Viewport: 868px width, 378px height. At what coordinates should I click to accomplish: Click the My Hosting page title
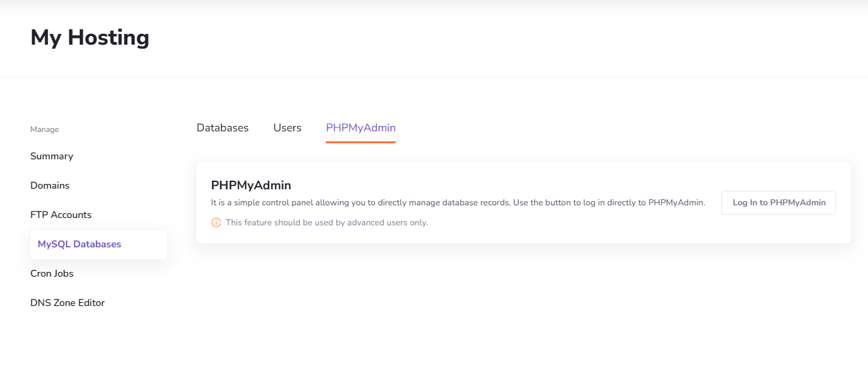[x=90, y=38]
